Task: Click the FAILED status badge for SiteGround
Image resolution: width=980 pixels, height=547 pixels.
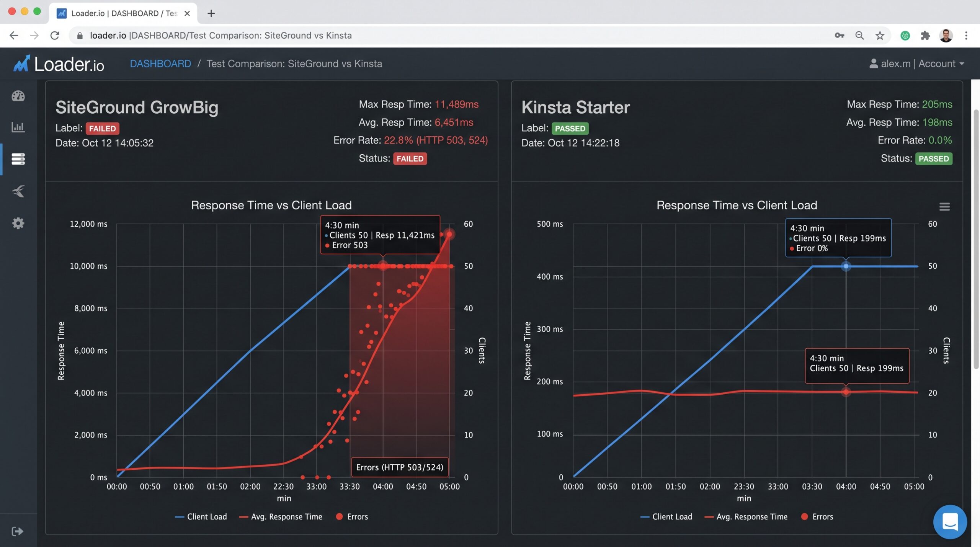Action: (x=410, y=158)
